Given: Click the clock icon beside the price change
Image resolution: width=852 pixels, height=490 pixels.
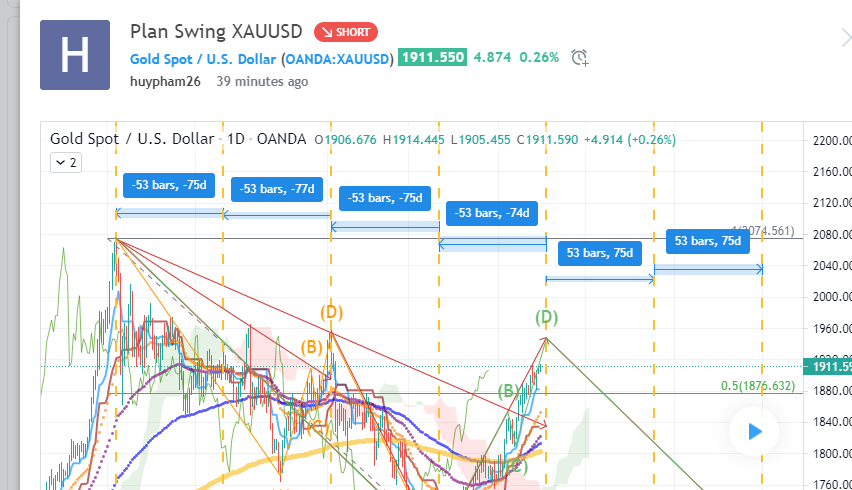Looking at the screenshot, I should (580, 58).
